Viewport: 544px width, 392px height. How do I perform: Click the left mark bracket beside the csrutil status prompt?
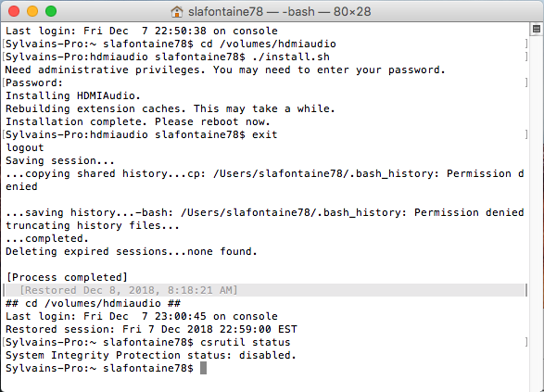pos(4,342)
